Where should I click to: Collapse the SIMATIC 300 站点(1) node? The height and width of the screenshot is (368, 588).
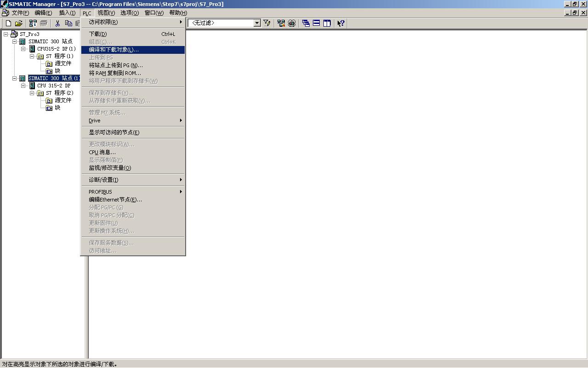(14, 78)
